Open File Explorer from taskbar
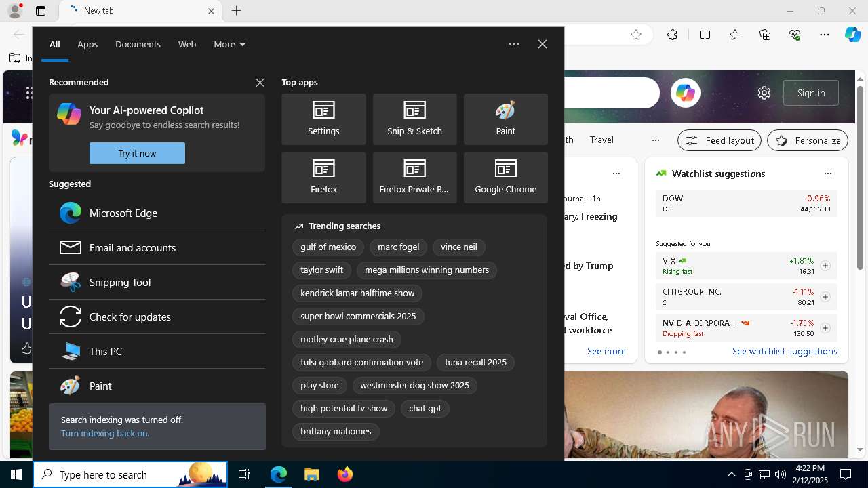The width and height of the screenshot is (868, 488). pyautogui.click(x=311, y=474)
